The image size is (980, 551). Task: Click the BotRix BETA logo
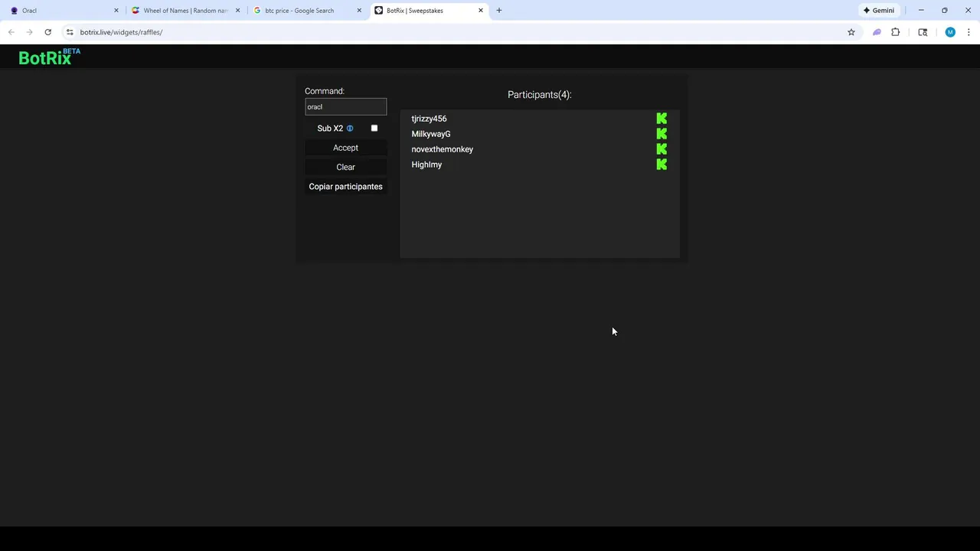tap(49, 57)
